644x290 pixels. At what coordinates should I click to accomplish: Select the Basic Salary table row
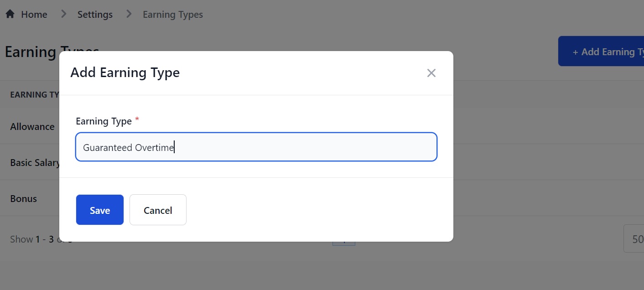(35, 163)
